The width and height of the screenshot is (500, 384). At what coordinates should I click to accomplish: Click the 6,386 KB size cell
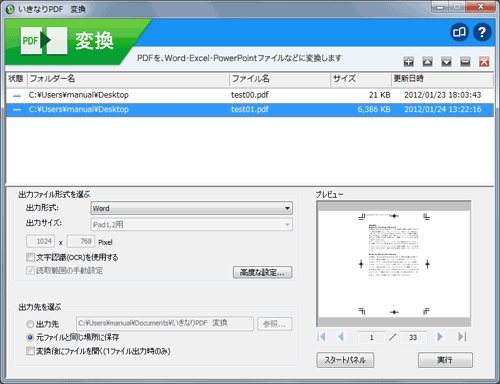click(x=374, y=110)
